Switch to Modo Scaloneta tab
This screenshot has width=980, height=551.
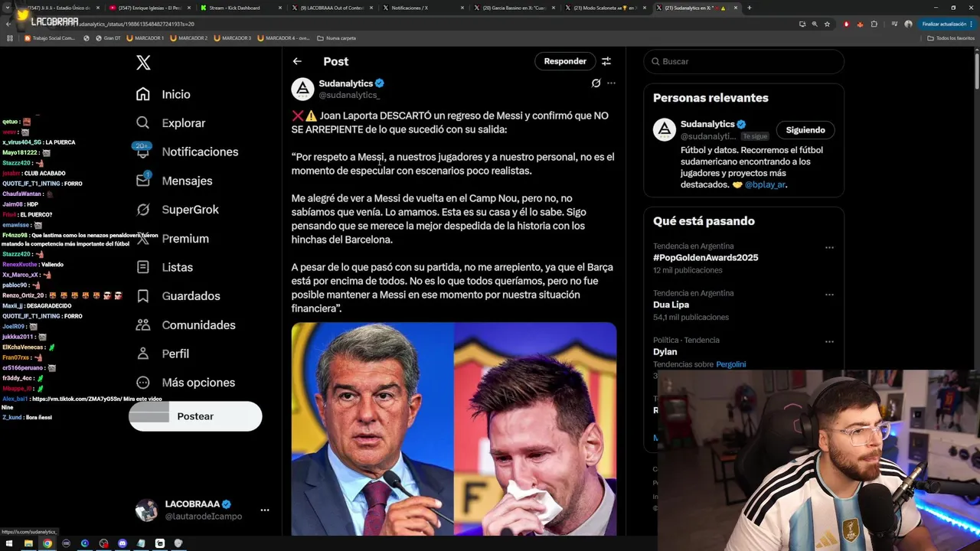point(606,8)
